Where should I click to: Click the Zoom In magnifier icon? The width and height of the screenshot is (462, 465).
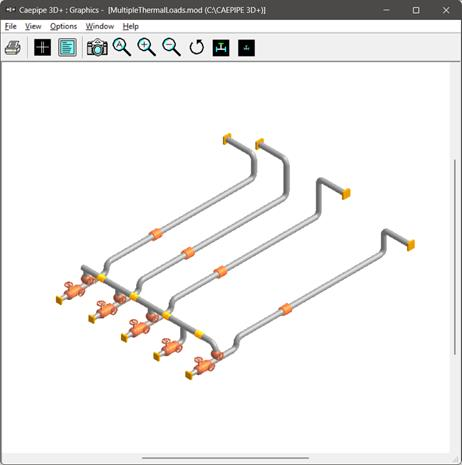147,47
